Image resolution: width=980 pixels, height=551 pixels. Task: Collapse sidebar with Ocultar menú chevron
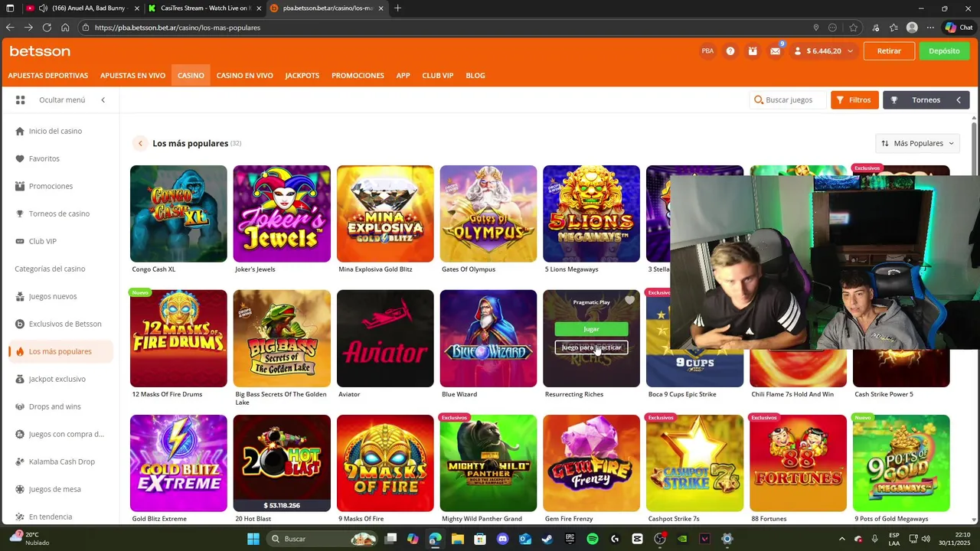click(103, 100)
